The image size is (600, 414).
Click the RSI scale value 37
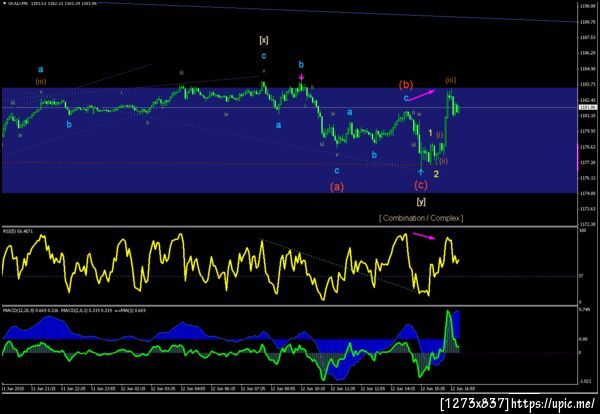pos(580,276)
